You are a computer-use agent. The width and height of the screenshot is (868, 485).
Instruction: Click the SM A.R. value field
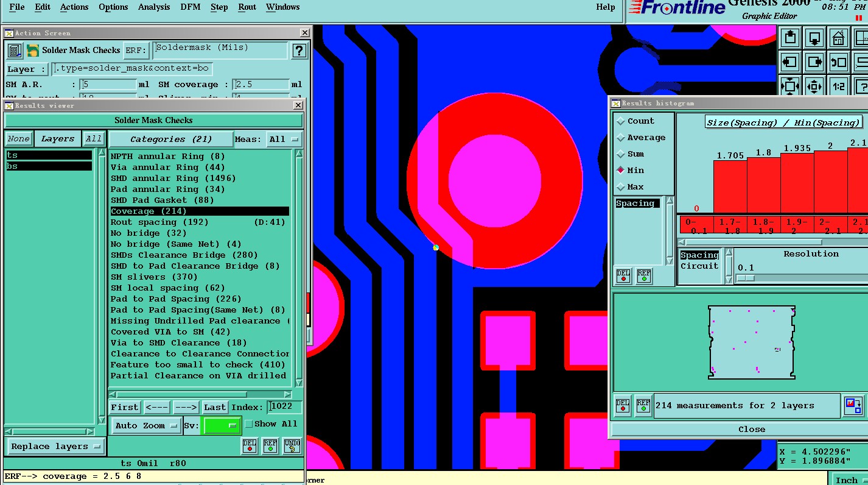coord(108,85)
